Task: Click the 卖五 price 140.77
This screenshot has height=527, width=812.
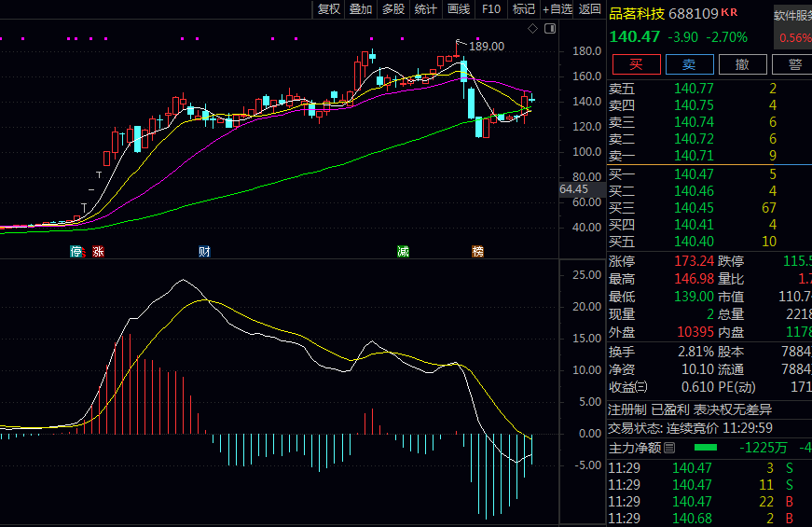Action: pos(694,89)
